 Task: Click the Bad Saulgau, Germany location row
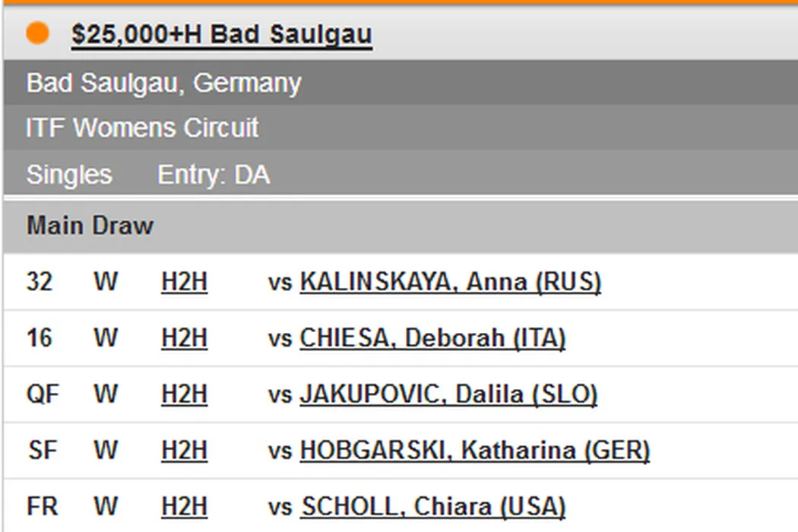pyautogui.click(x=163, y=83)
